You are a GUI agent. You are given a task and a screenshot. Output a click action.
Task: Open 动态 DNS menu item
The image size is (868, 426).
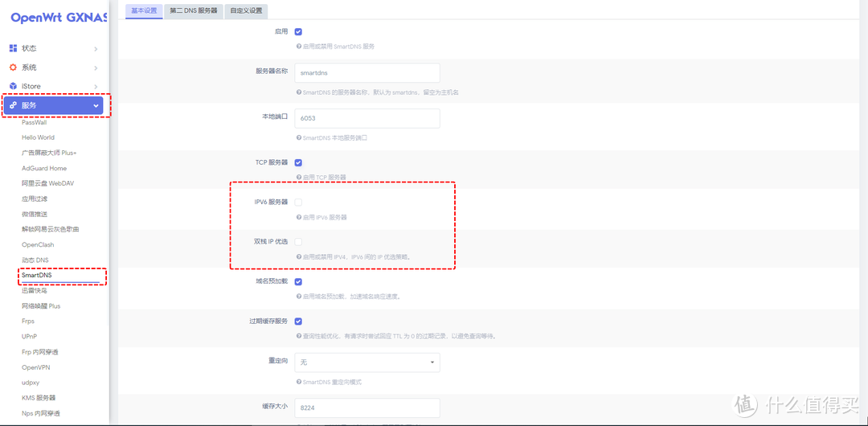[x=35, y=260]
